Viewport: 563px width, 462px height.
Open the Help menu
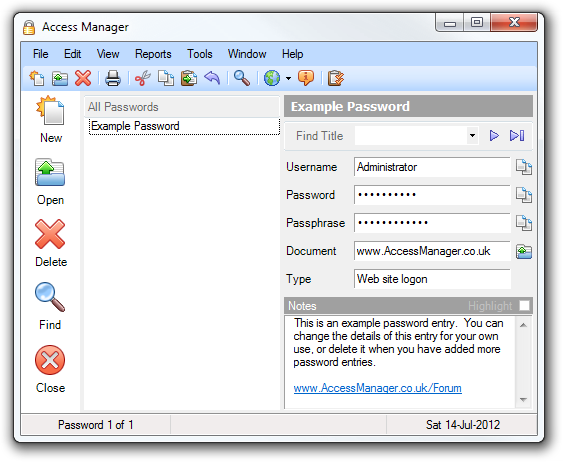(x=293, y=54)
